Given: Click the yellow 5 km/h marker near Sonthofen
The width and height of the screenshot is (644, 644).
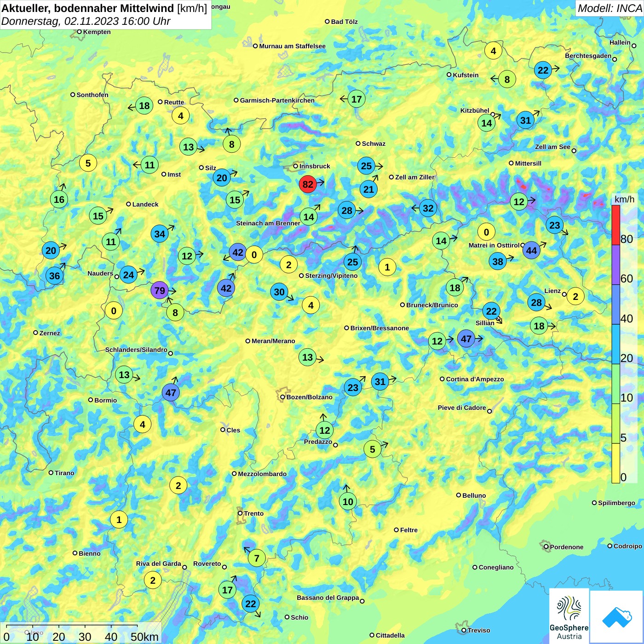Looking at the screenshot, I should click(x=88, y=163).
